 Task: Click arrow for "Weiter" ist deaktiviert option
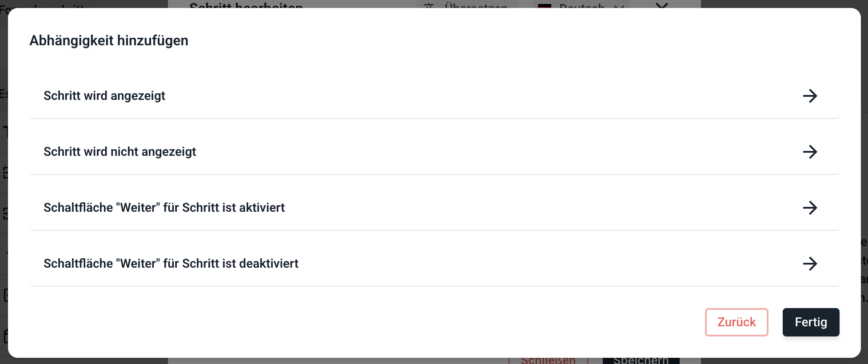point(810,264)
